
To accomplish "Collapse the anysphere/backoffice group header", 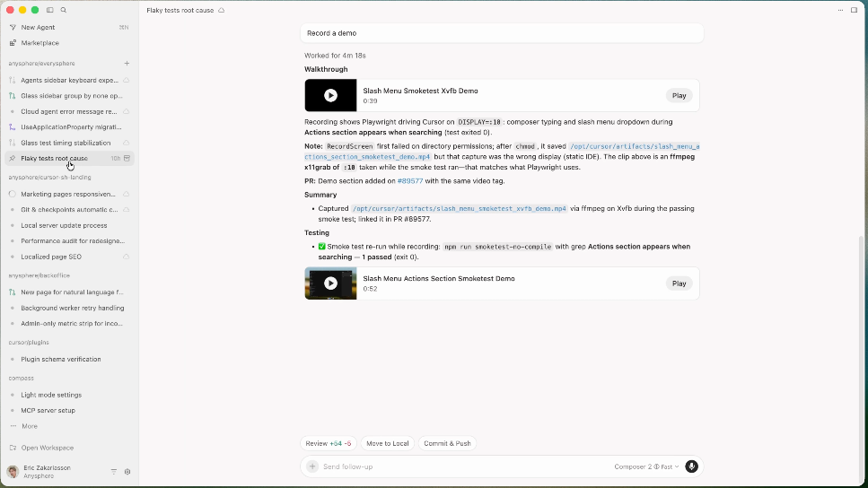I will pyautogui.click(x=39, y=275).
